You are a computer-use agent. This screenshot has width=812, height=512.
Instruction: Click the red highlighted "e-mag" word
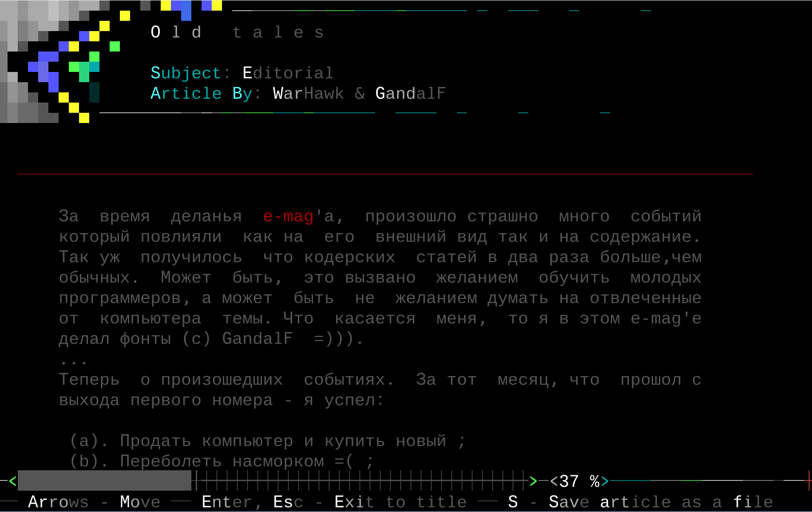[x=288, y=216]
